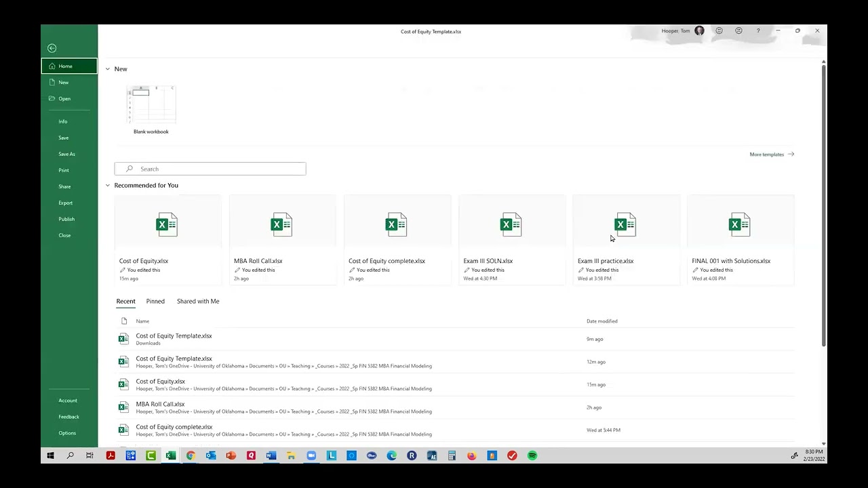This screenshot has width=868, height=488.
Task: Open the Windows Start menu
Action: (x=50, y=456)
